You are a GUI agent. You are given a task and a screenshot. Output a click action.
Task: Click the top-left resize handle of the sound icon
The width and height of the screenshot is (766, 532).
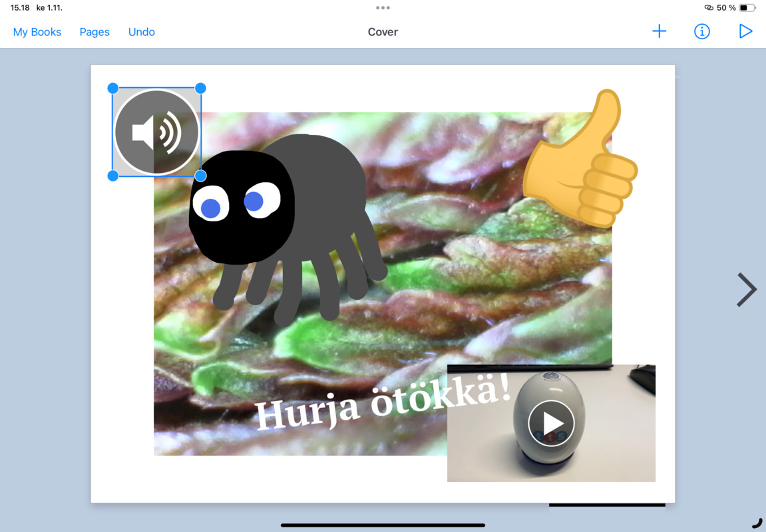click(113, 88)
